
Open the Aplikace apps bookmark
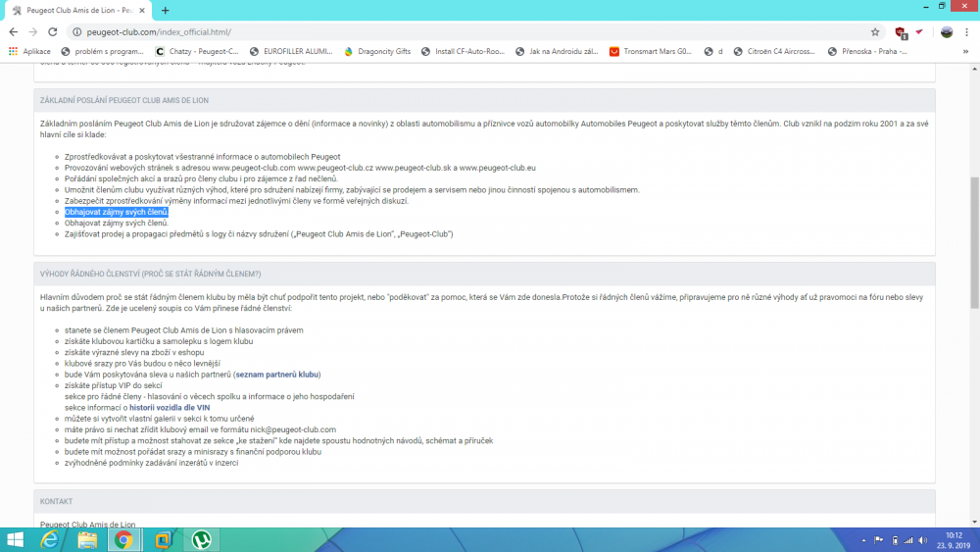(29, 51)
